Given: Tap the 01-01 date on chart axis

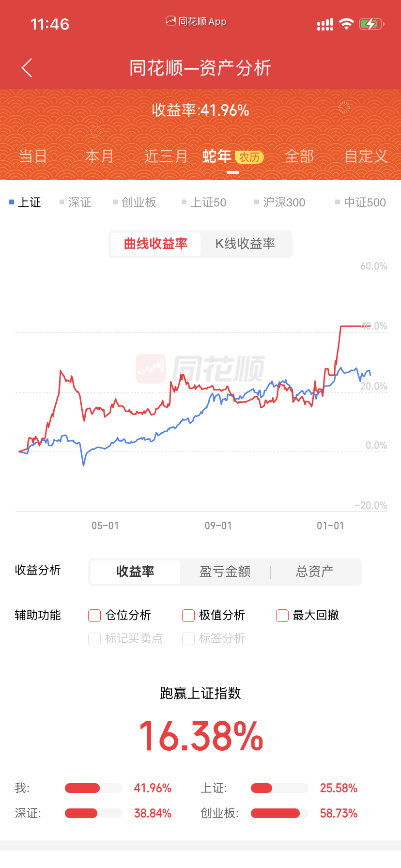Looking at the screenshot, I should click(x=330, y=526).
